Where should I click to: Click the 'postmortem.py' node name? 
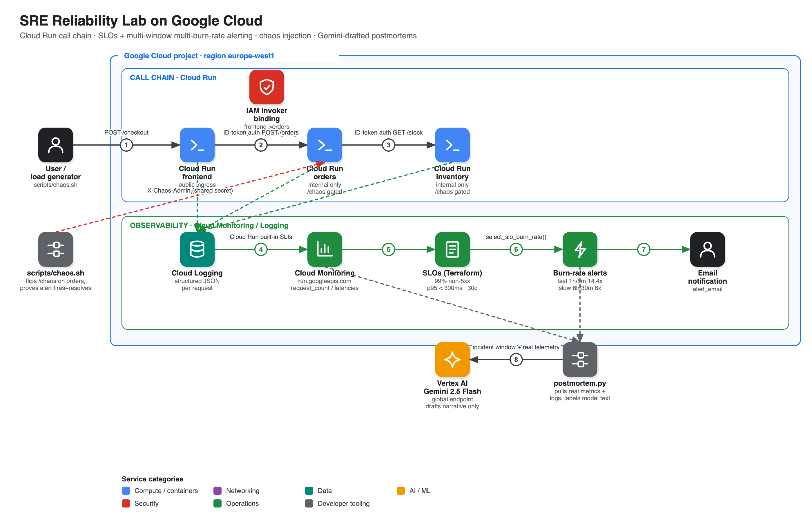pyautogui.click(x=580, y=383)
